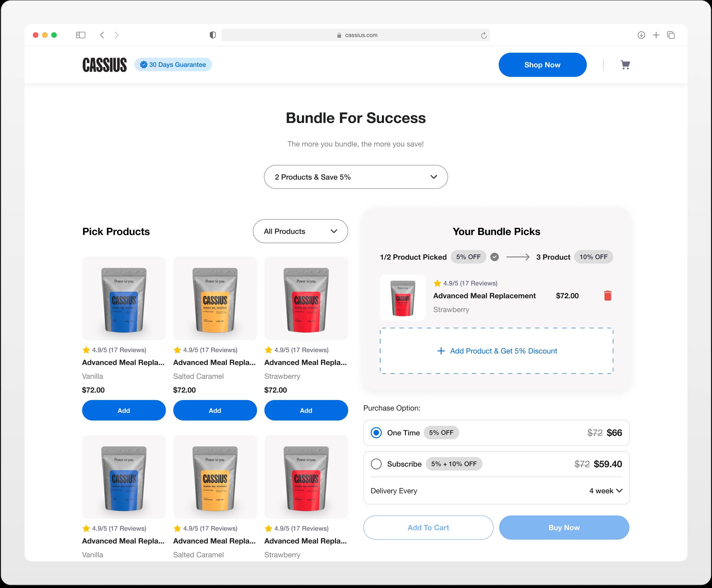Screen dimensions: 712x588
Task: Click the cassius.com address bar
Action: (x=356, y=35)
